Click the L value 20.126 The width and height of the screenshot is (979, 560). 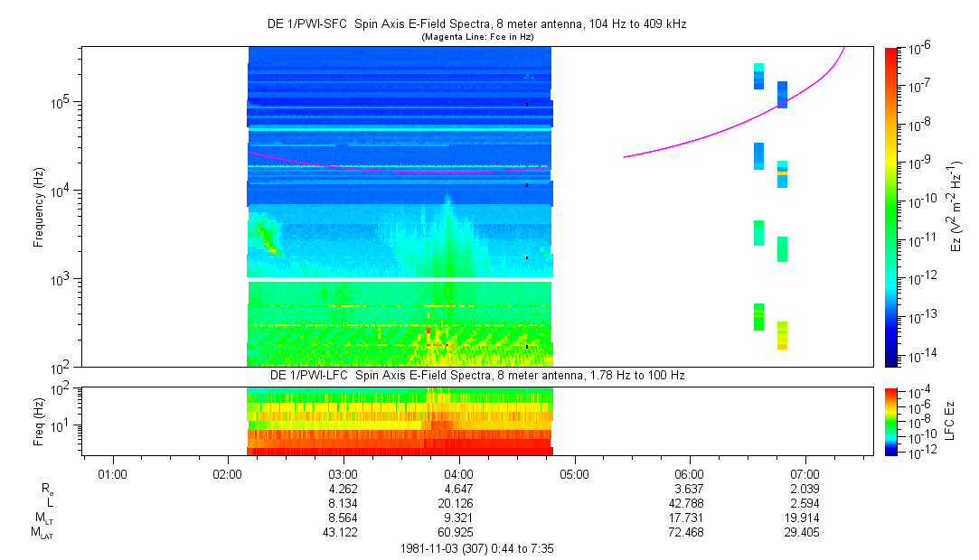tap(458, 503)
